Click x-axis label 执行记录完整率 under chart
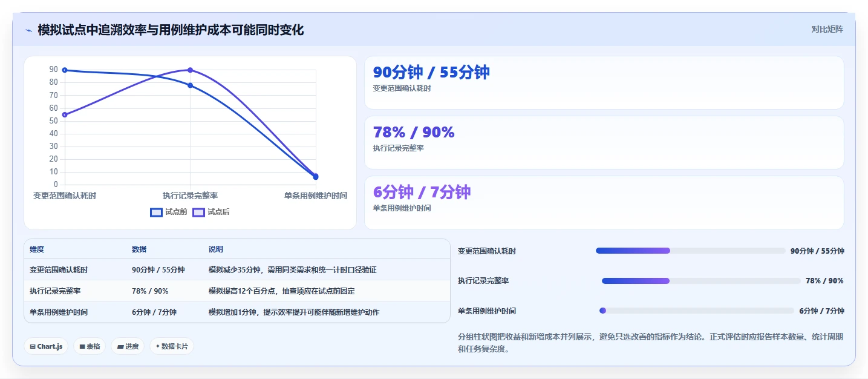The width and height of the screenshot is (868, 379). point(190,196)
